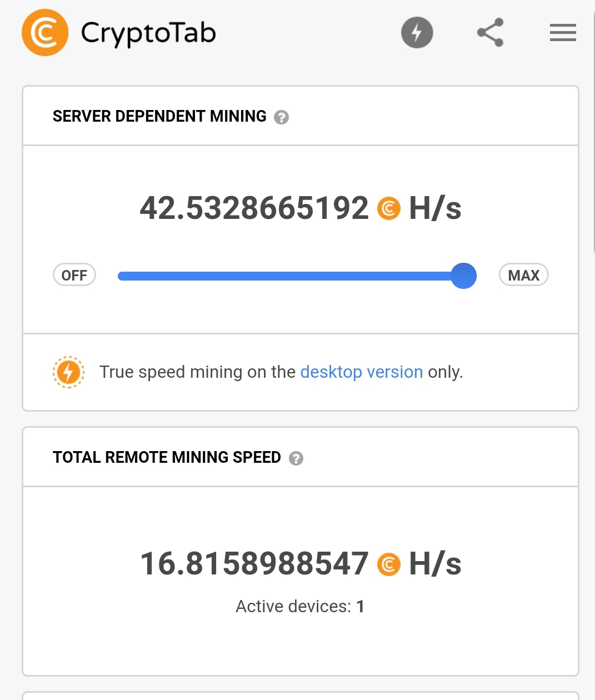Click the dashed-circle lightning icon beside True speed
The width and height of the screenshot is (595, 700).
[x=68, y=372]
